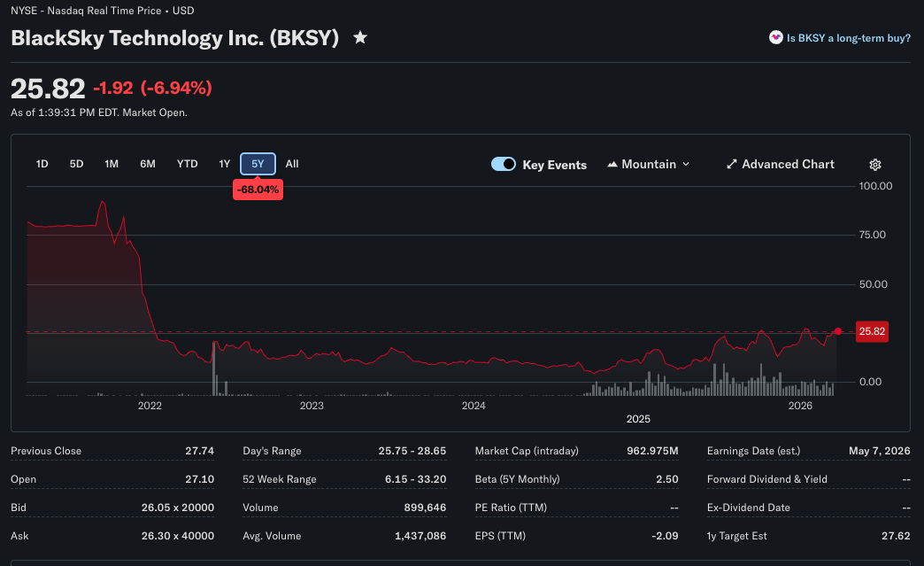Click the Previous Close label
The height and width of the screenshot is (566, 924).
(46, 451)
